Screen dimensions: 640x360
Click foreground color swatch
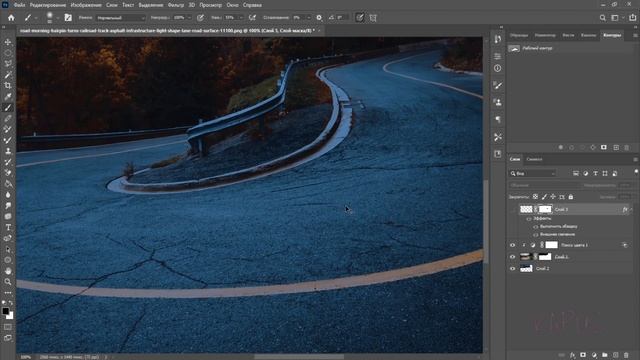[6, 311]
